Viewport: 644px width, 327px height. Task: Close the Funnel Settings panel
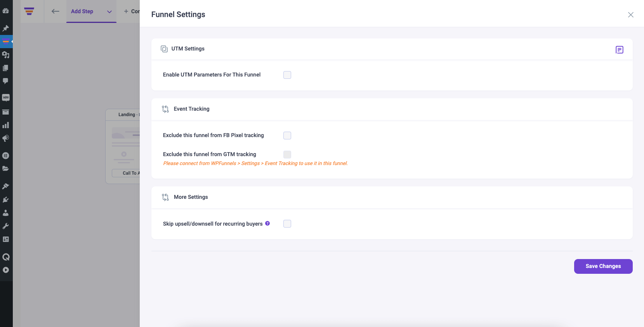point(631,15)
